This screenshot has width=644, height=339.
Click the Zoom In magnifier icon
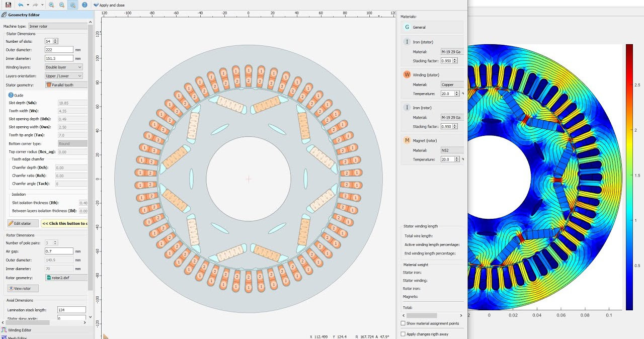click(51, 5)
